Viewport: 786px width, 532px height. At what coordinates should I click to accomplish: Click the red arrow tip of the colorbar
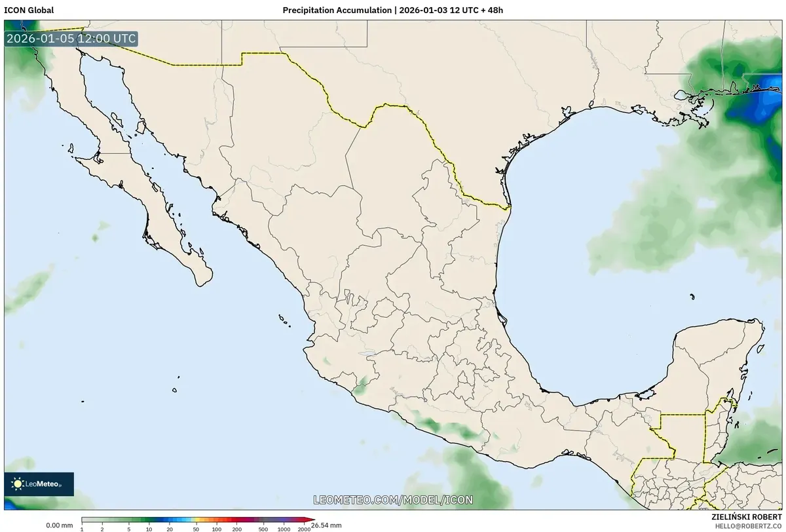(x=310, y=520)
